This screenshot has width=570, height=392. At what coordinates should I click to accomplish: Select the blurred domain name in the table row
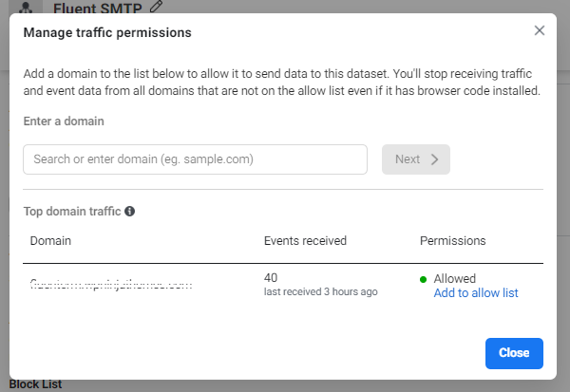point(111,284)
